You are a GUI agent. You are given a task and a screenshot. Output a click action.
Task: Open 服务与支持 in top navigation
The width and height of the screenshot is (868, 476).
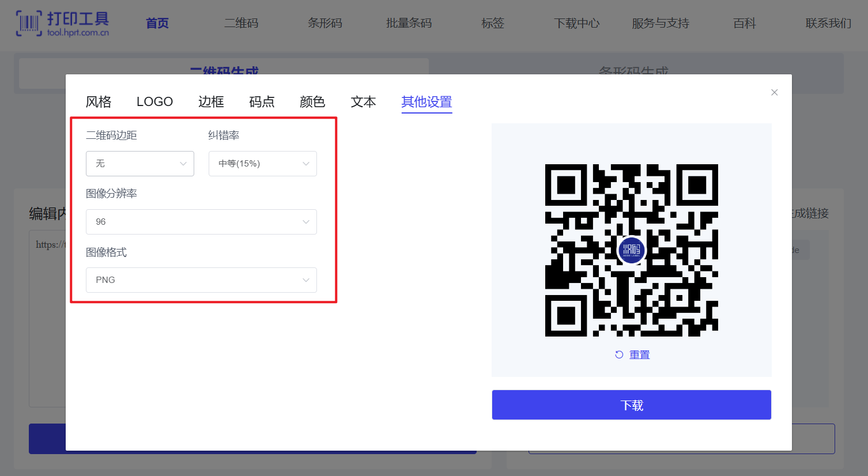[661, 23]
